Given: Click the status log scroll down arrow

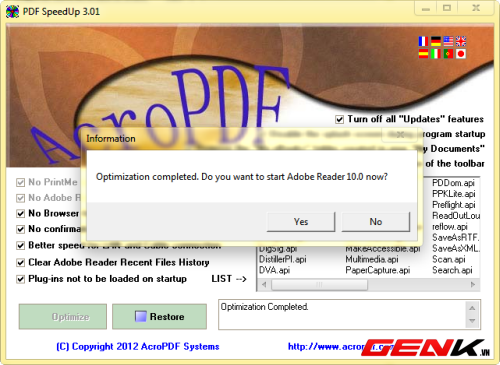Looking at the screenshot, I should pos(472,321).
